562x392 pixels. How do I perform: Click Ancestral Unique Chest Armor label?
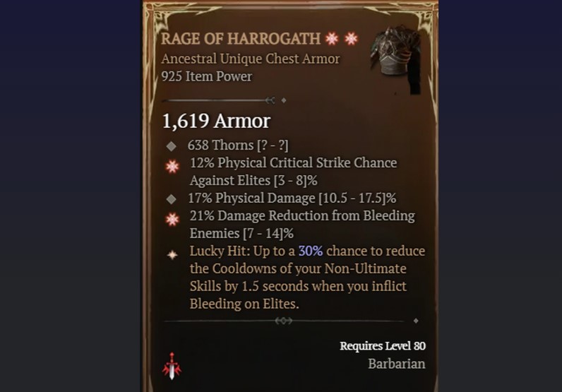(251, 59)
